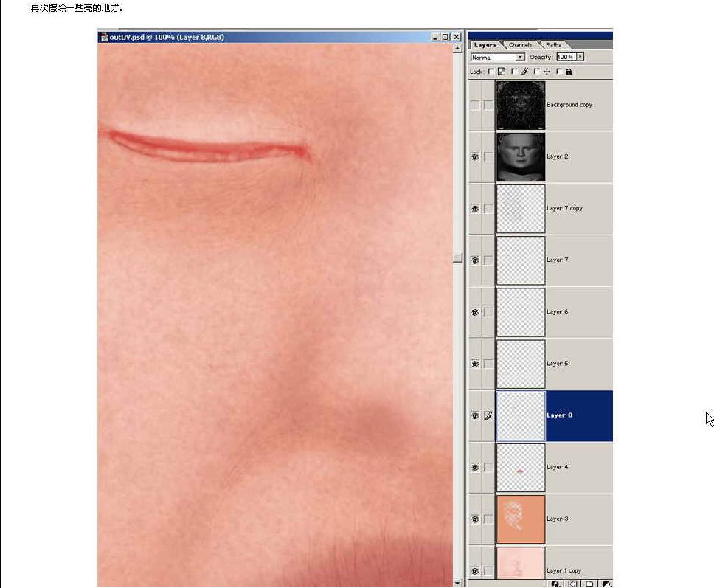Select the Layer 7 copy name
Viewport: 714px width, 588px height.
click(564, 208)
